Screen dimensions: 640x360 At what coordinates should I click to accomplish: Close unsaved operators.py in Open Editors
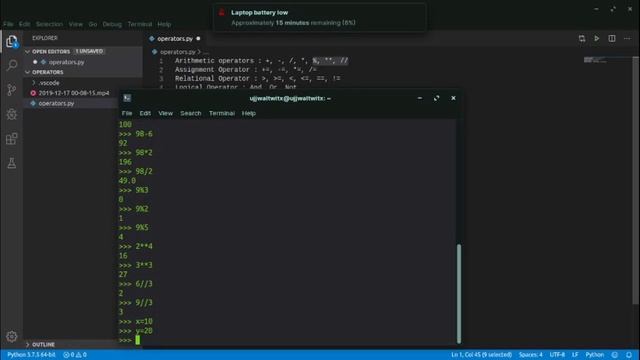point(35,62)
